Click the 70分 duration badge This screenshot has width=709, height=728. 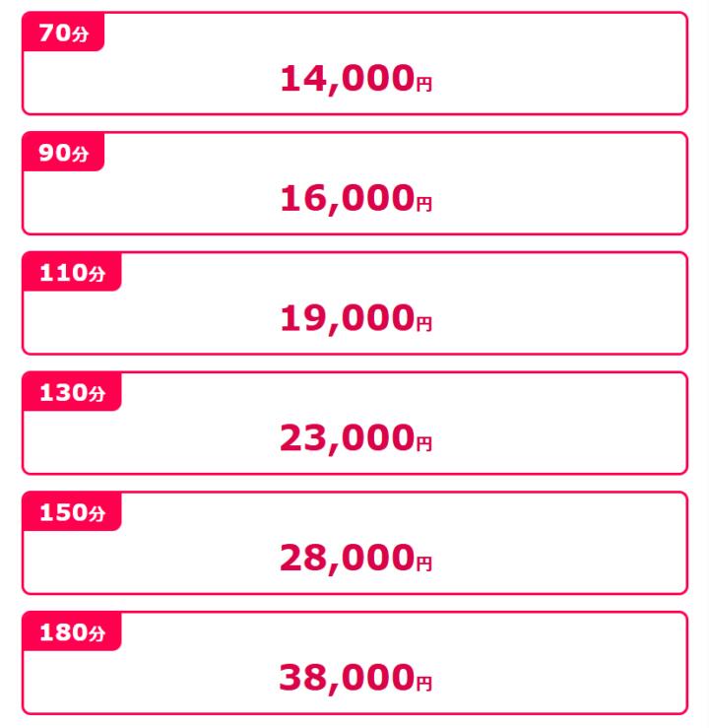click(x=63, y=33)
